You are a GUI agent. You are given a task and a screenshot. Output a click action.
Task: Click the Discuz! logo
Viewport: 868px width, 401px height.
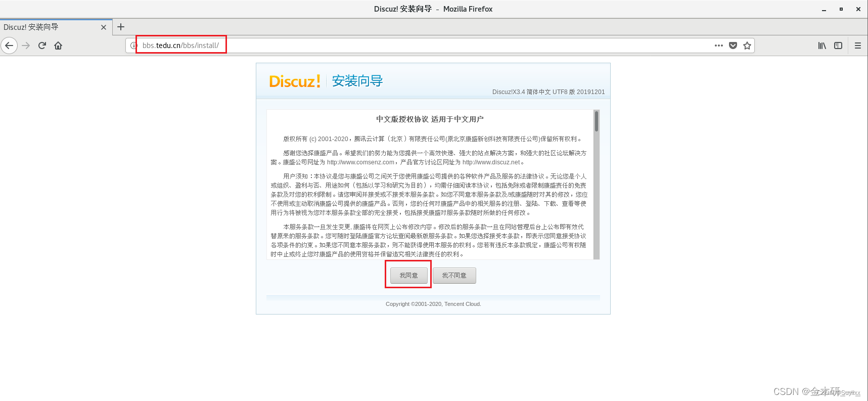[295, 81]
